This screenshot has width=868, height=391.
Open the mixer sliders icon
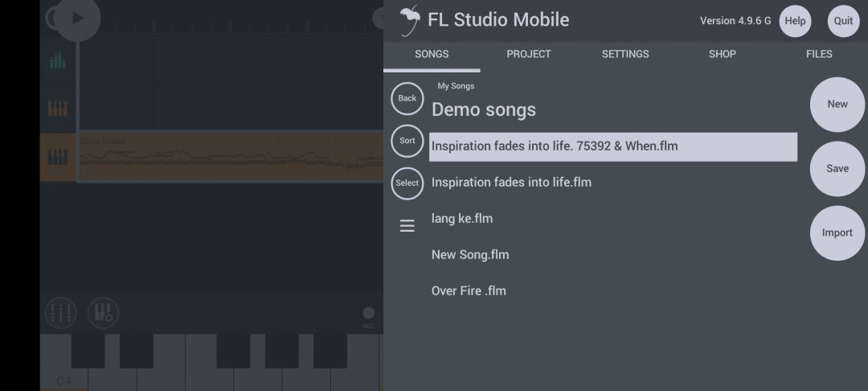coord(61,313)
